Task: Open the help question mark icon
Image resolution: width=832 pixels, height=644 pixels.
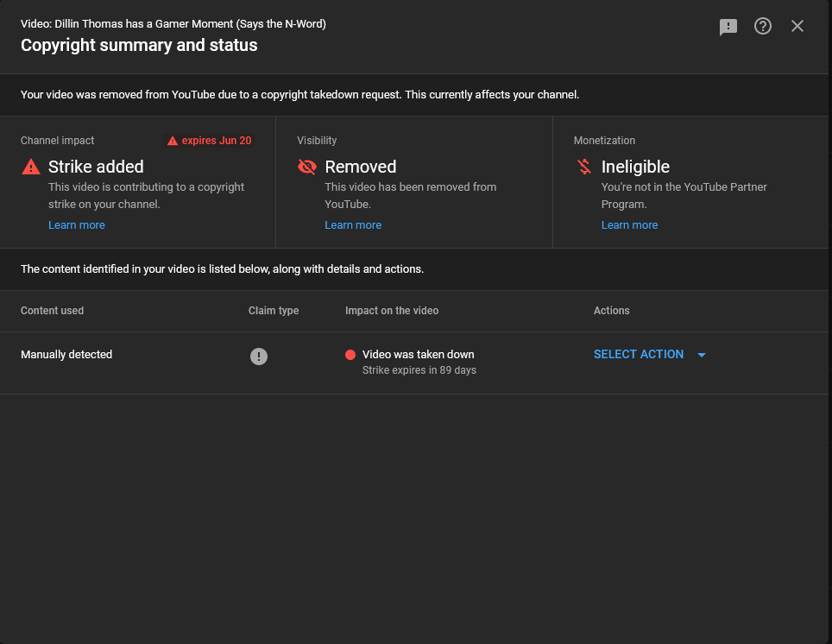Action: point(762,26)
